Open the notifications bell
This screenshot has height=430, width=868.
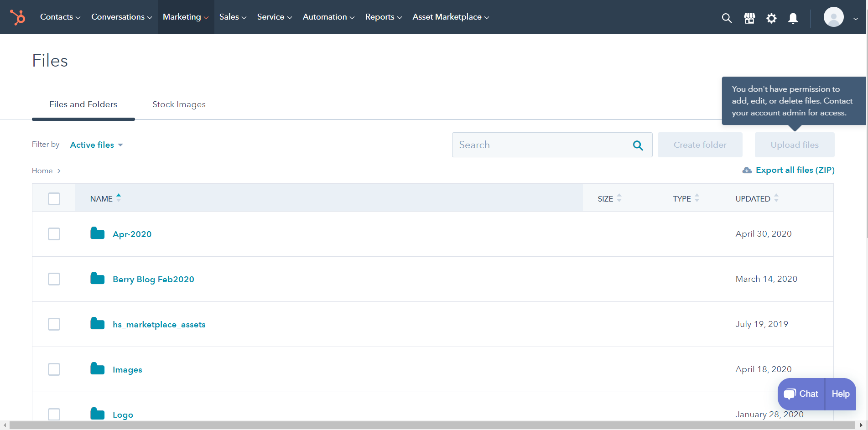click(x=793, y=18)
